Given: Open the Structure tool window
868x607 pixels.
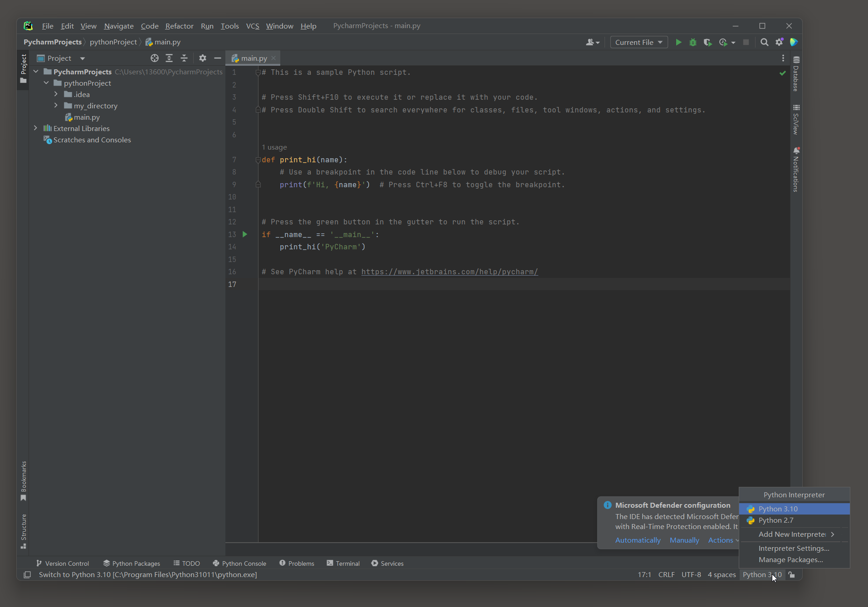Looking at the screenshot, I should click(x=24, y=531).
